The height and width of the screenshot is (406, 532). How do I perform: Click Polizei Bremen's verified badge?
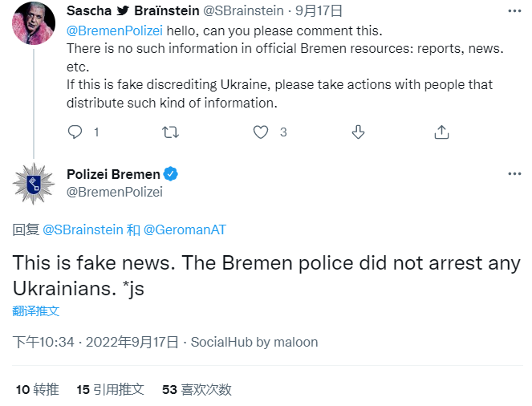coord(171,174)
